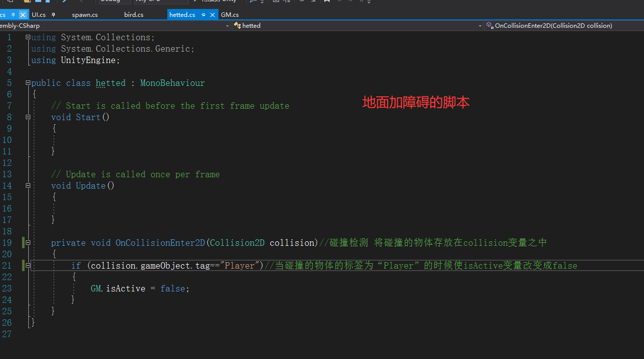Close the hetted.cs tab
The height and width of the screenshot is (359, 644).
tap(213, 15)
